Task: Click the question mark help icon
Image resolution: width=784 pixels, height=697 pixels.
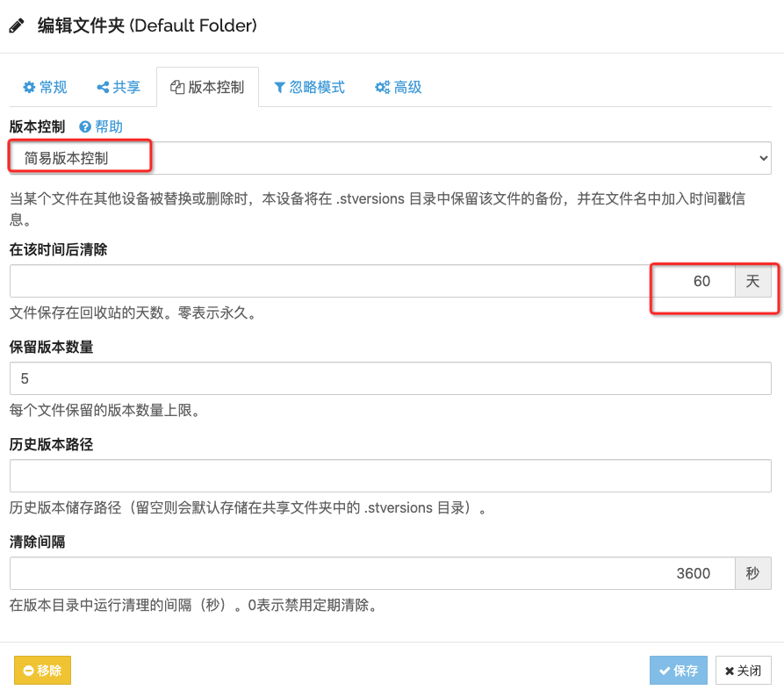Action: click(85, 127)
